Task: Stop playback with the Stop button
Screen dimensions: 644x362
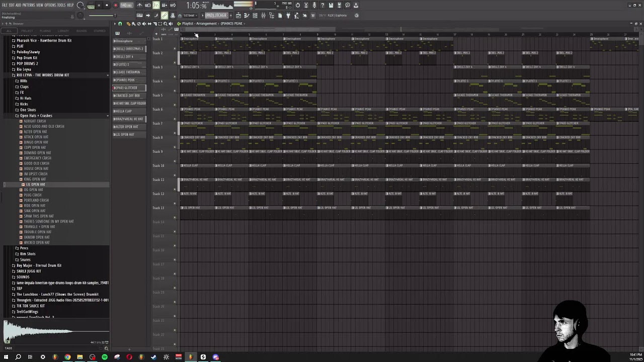Action: tap(107, 5)
